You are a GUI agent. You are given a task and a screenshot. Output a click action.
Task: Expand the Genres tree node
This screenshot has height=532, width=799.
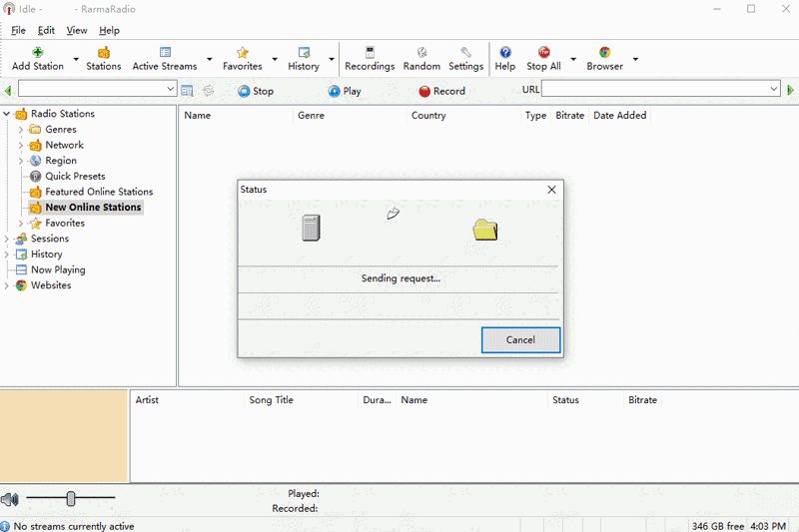click(x=21, y=130)
